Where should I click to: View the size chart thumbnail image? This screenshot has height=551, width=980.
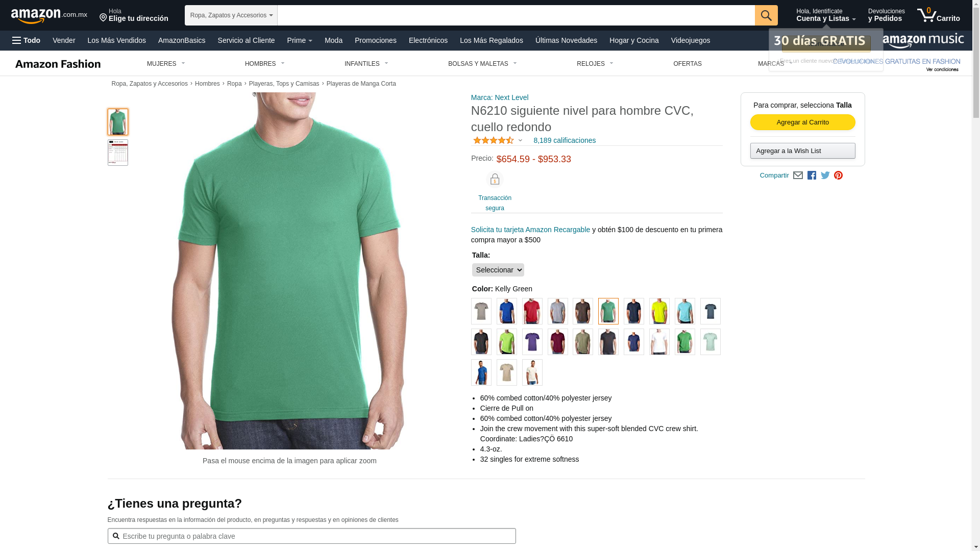click(118, 153)
